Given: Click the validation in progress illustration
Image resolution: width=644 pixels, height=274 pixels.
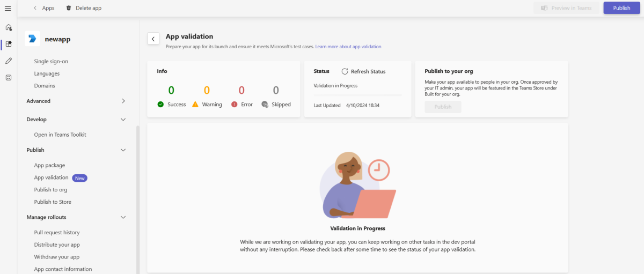Looking at the screenshot, I should (357, 185).
